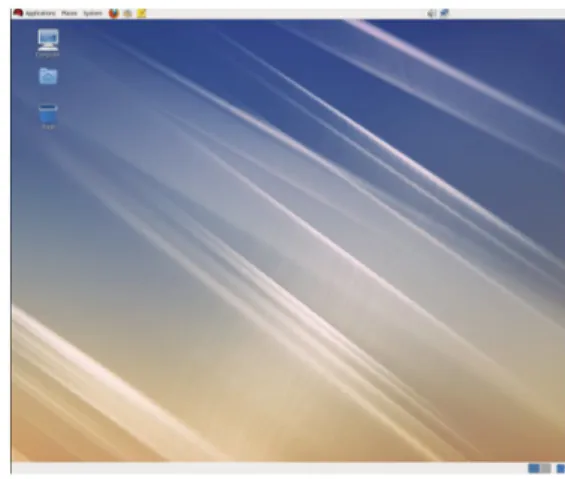Select the Trash desktop icon
The width and height of the screenshot is (565, 479).
point(48,114)
